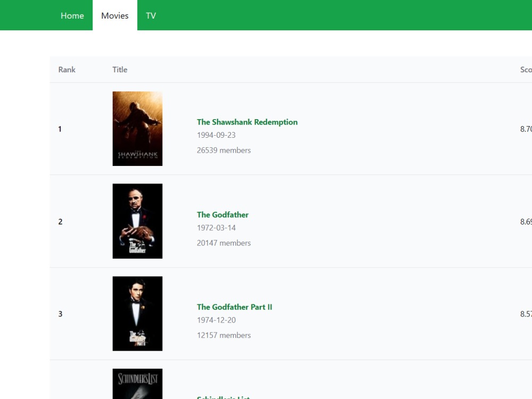
Task: Select the text 20147 members
Action: pyautogui.click(x=223, y=243)
